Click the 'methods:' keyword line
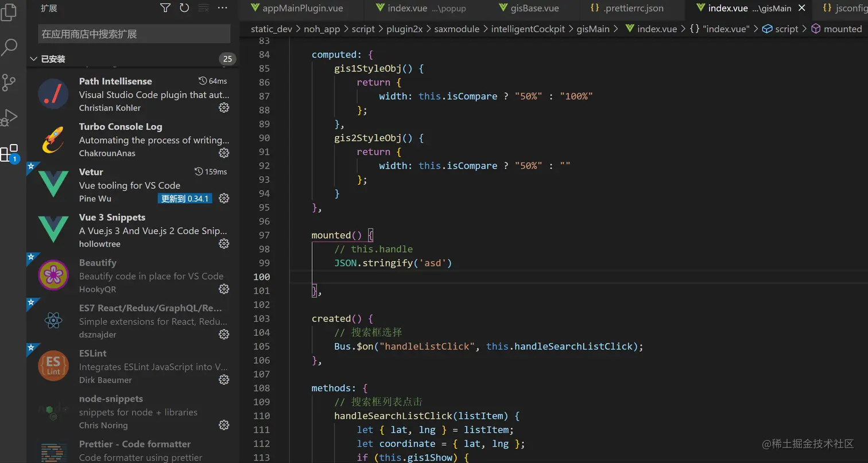 click(x=339, y=388)
